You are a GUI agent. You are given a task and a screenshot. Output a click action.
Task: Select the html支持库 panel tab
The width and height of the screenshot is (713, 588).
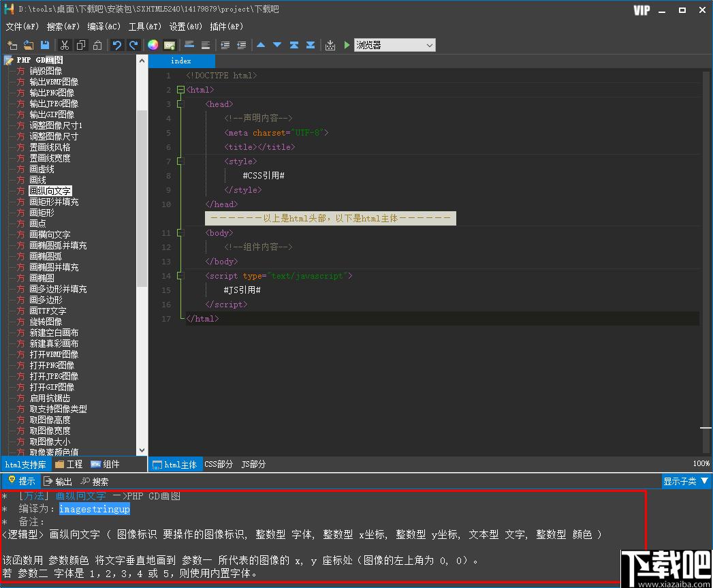click(26, 464)
